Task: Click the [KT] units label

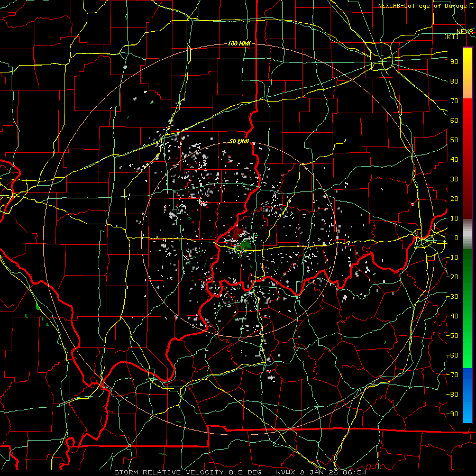Action: 452,36
